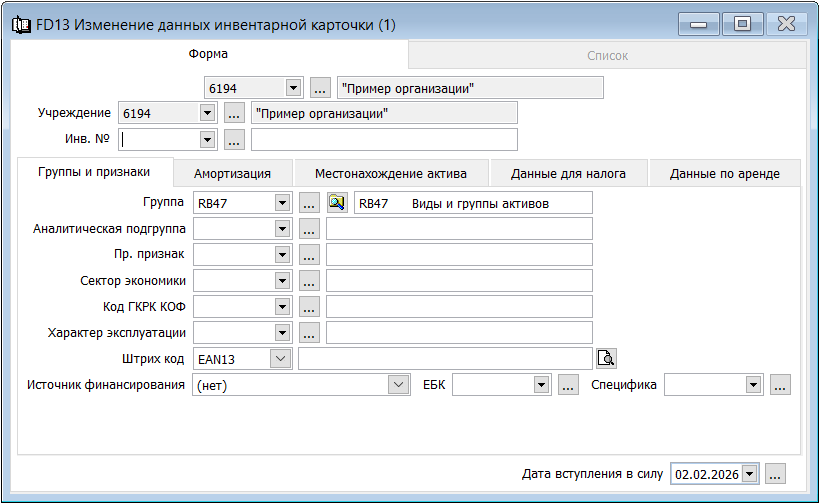
Task: Click the Штрих код text input field
Action: pos(445,358)
